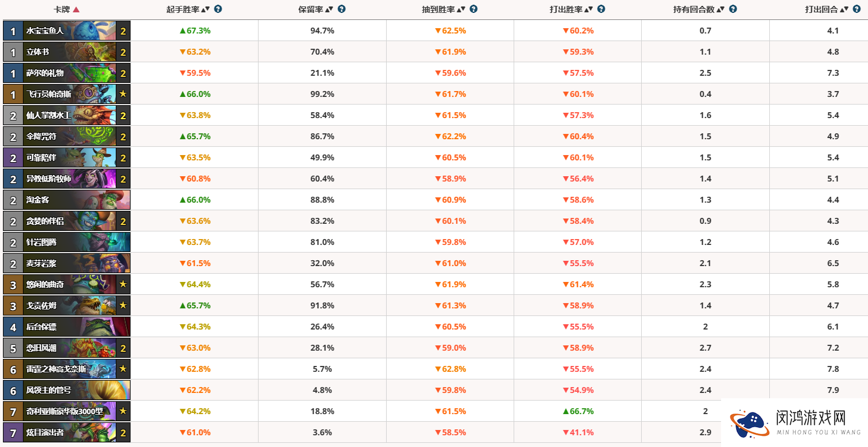Open the 水宝宝鱼人 card entry
The width and height of the screenshot is (868, 447).
67,31
